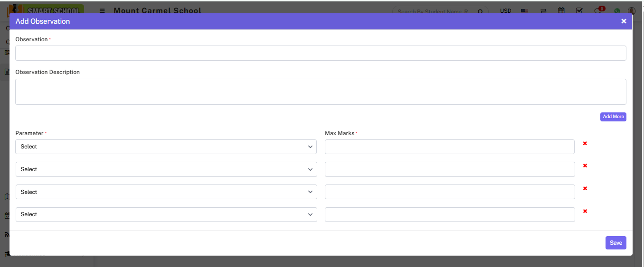Click the Add More button
This screenshot has height=267, width=644.
click(613, 117)
